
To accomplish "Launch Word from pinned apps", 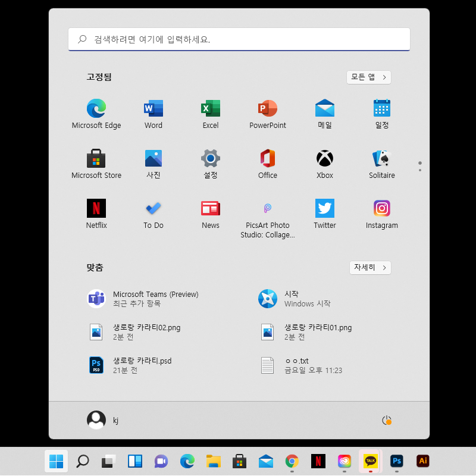I will click(154, 114).
